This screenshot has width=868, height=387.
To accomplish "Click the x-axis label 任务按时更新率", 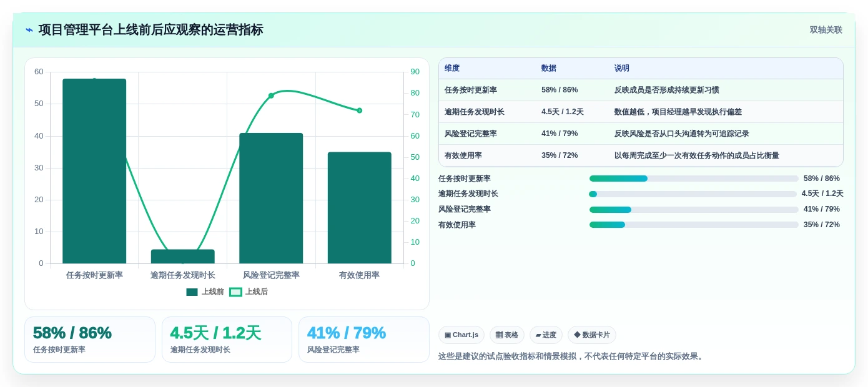I will 94,275.
